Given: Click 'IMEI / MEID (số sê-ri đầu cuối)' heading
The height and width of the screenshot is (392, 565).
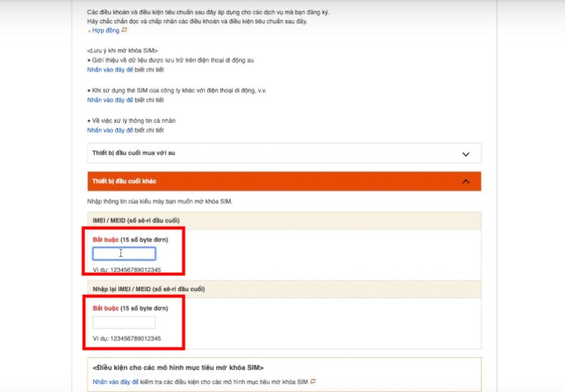Looking at the screenshot, I should coord(136,220).
